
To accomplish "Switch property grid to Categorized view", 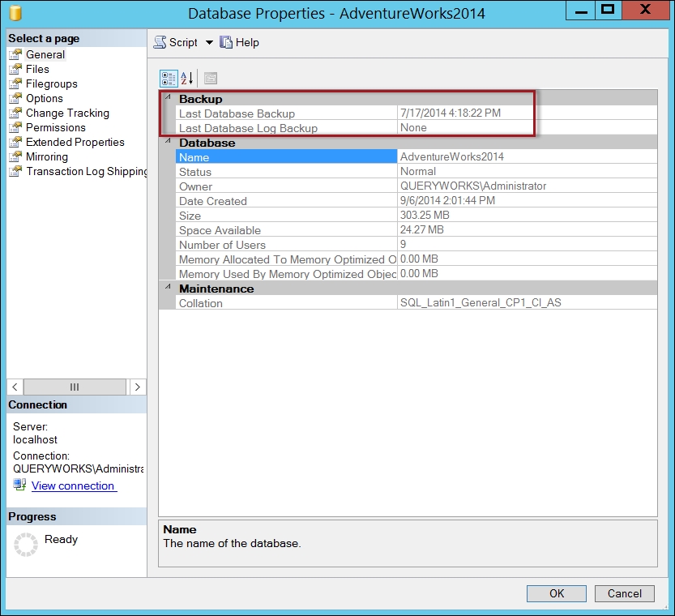I will point(169,79).
